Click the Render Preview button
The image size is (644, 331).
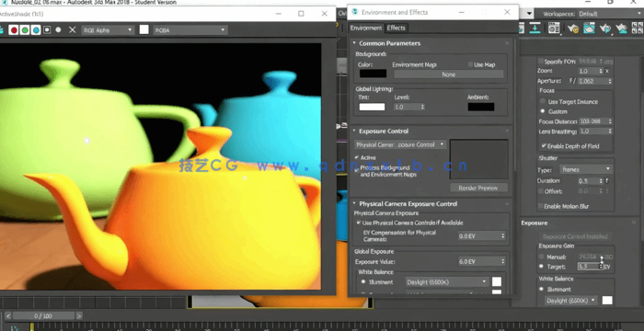[478, 188]
